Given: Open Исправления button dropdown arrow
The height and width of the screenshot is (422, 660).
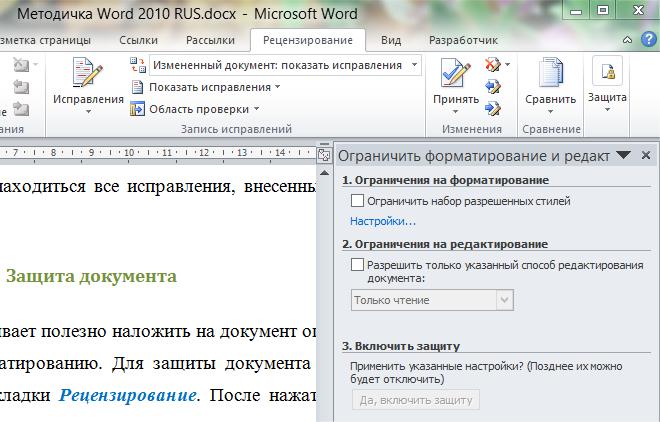Looking at the screenshot, I should click(x=88, y=112).
